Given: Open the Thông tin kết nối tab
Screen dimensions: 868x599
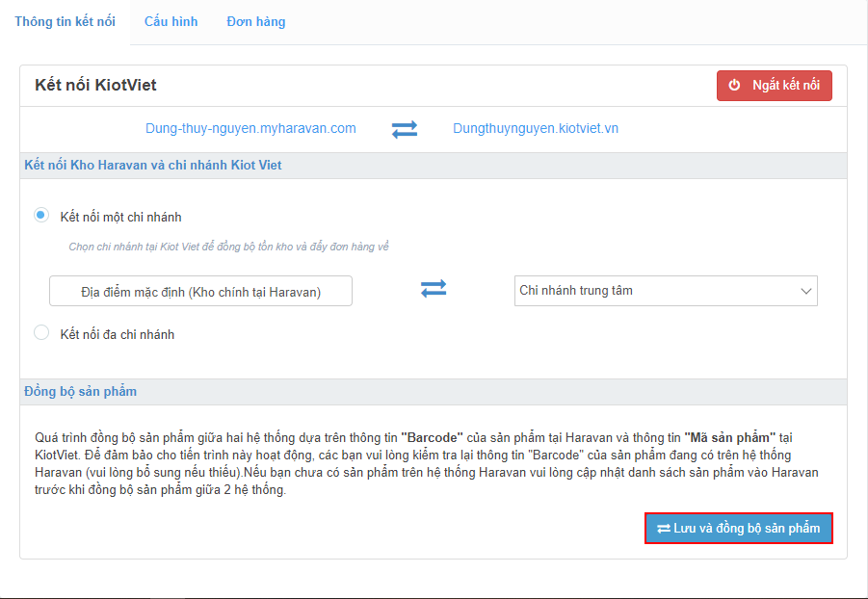Looking at the screenshot, I should coord(65,21).
